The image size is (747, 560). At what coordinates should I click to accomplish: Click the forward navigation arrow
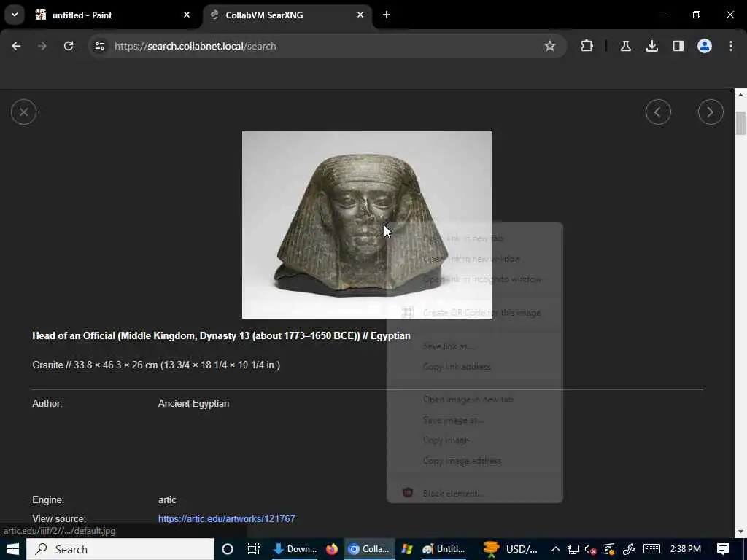pyautogui.click(x=42, y=46)
